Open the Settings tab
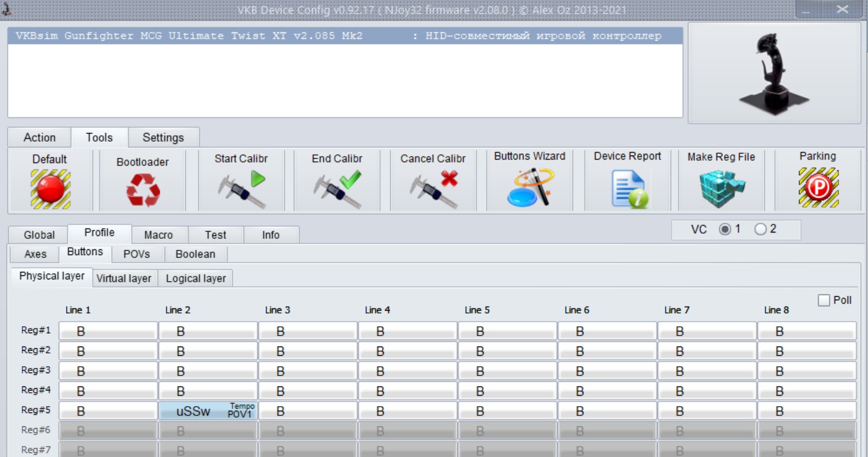868x457 pixels. (x=163, y=138)
